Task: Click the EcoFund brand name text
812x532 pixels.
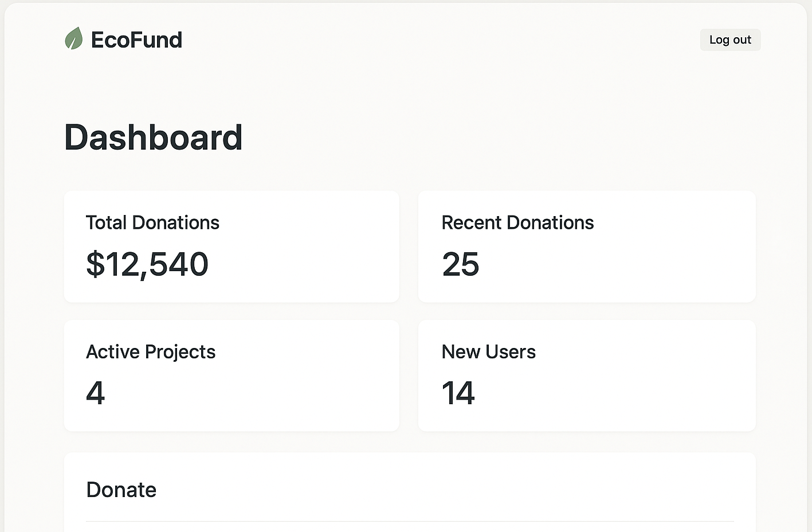Action: [136, 40]
